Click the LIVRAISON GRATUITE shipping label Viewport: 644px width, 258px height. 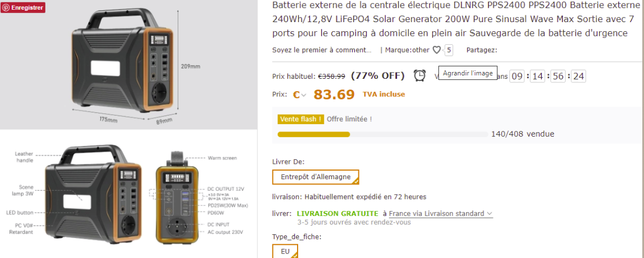tap(337, 214)
